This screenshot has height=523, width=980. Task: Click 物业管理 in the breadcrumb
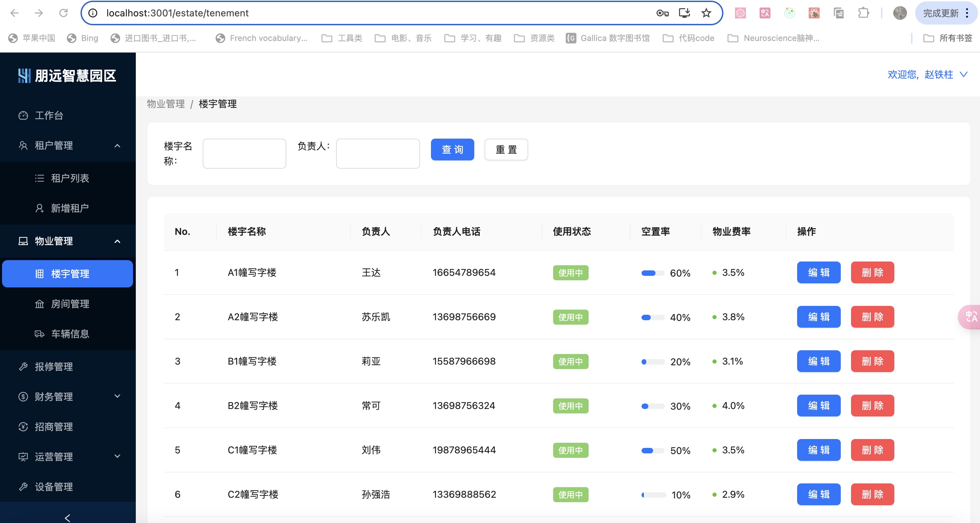166,103
